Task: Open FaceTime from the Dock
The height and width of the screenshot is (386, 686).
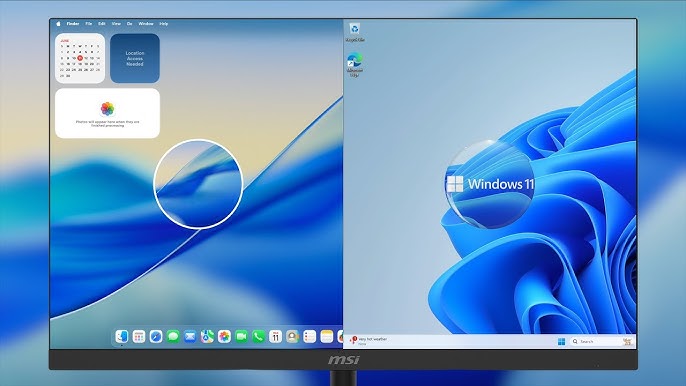Action: click(x=241, y=336)
